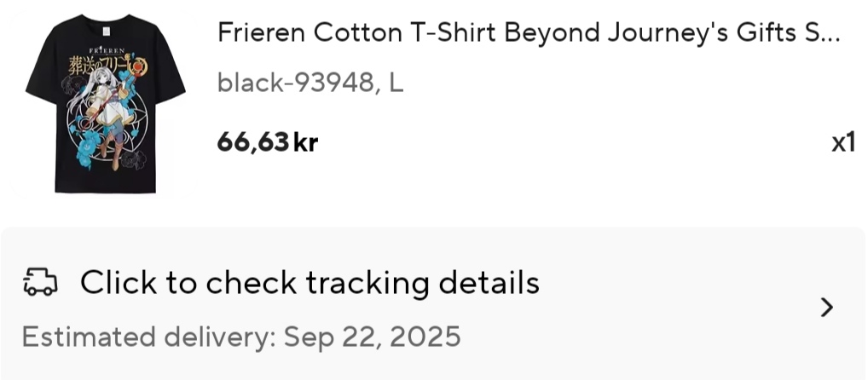
Task: Open the Frieren Cotton T-Shirt title link
Action: click(529, 32)
